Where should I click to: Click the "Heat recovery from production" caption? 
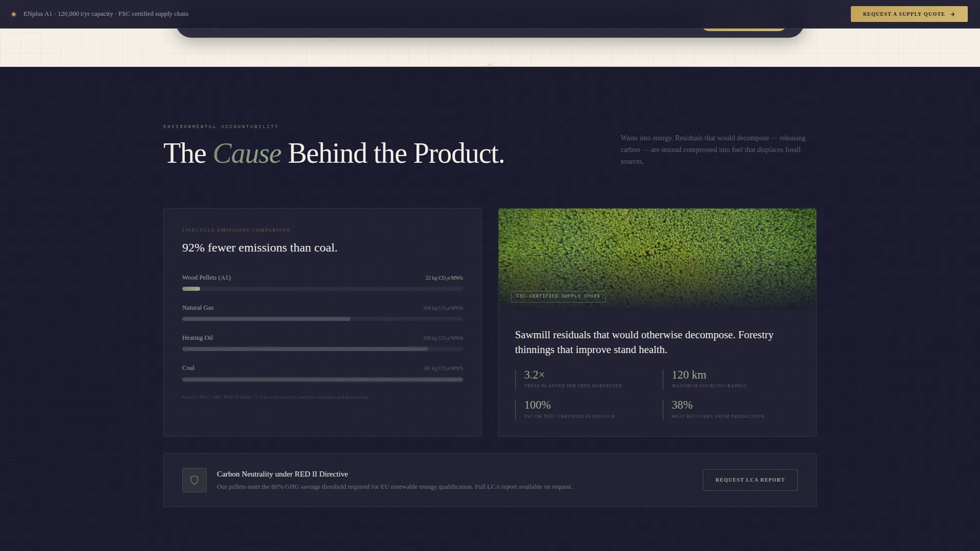click(718, 416)
